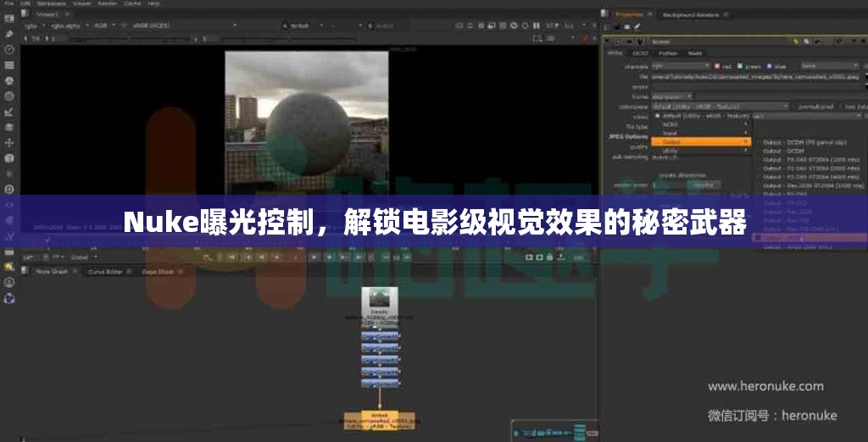Open the extra channel 'none' dropdown

point(829,66)
